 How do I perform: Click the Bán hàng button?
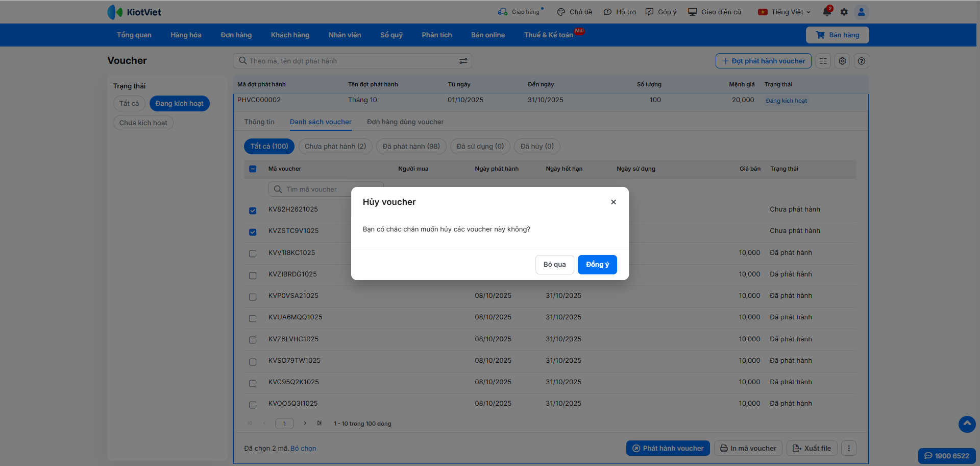coord(837,35)
